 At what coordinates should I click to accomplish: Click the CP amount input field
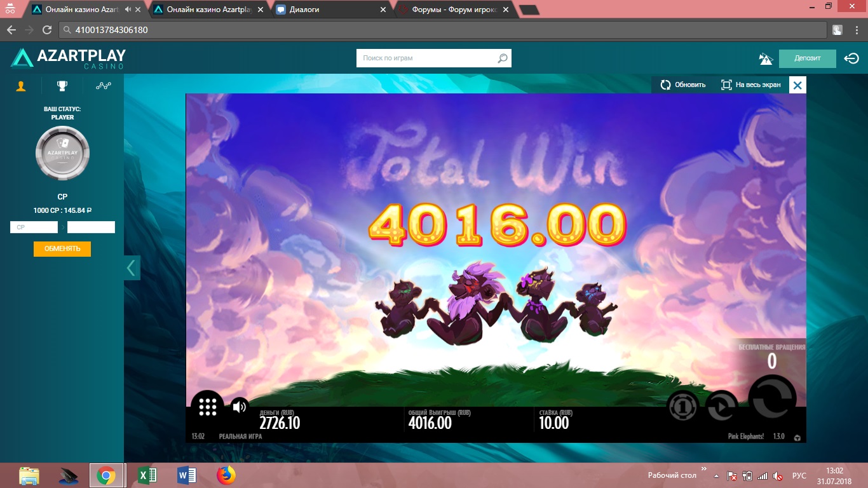[34, 227]
